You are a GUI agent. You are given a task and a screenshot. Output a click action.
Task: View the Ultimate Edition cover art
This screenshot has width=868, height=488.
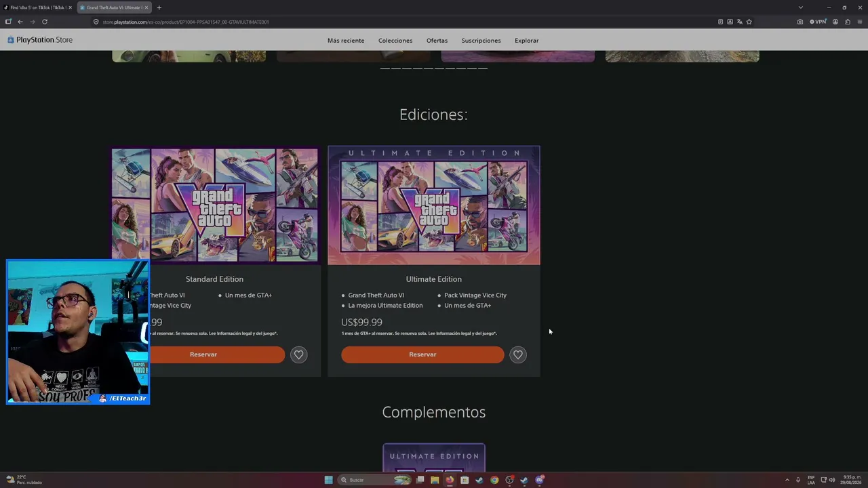tap(434, 205)
